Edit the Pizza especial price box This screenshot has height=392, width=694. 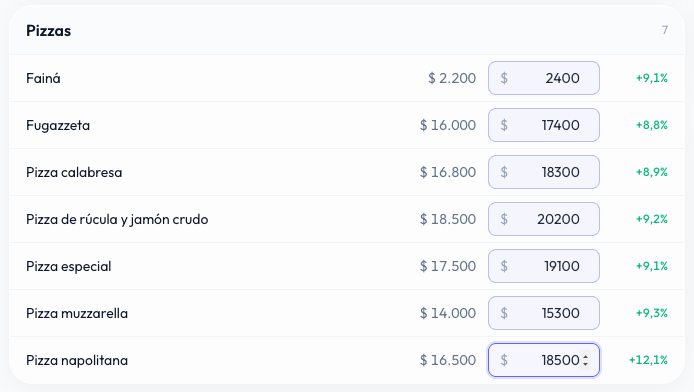click(x=544, y=266)
